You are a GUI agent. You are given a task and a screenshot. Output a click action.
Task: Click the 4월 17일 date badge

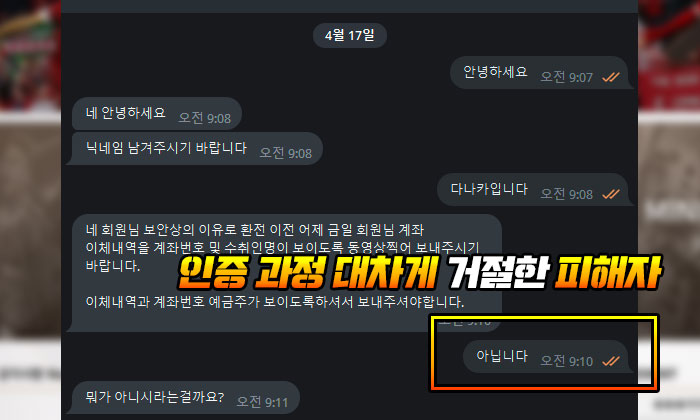350,35
